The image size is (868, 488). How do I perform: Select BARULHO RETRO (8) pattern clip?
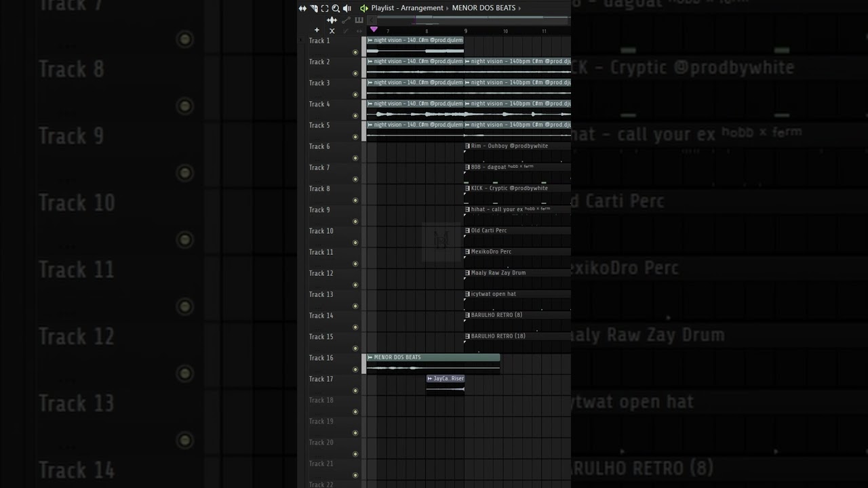(x=517, y=321)
